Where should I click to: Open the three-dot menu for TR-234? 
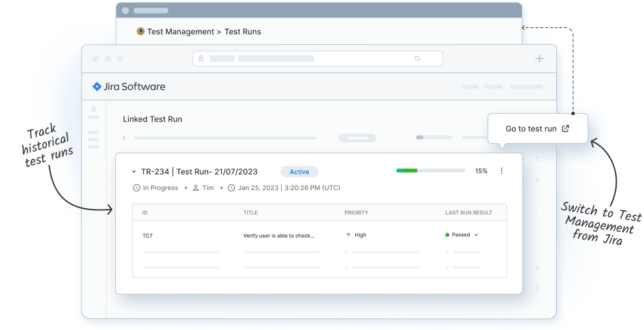pyautogui.click(x=502, y=171)
